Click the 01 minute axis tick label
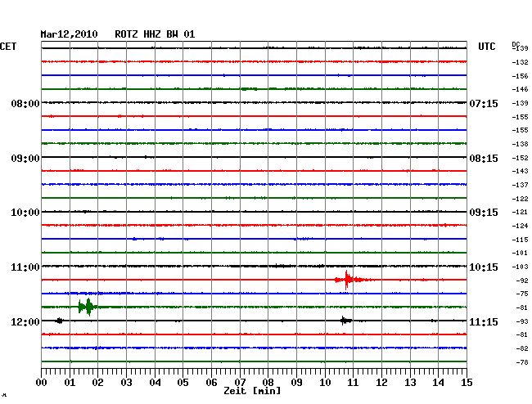The height and width of the screenshot is (404, 532). click(70, 383)
